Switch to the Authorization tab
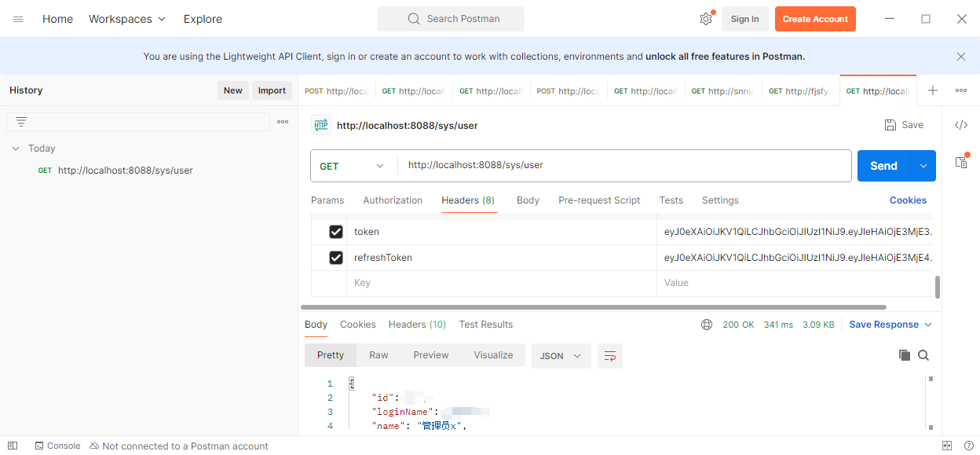The image size is (980, 455). coord(393,200)
